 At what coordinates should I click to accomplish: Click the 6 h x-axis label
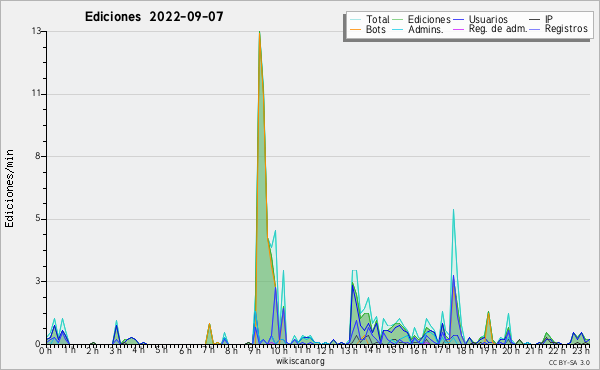[185, 351]
